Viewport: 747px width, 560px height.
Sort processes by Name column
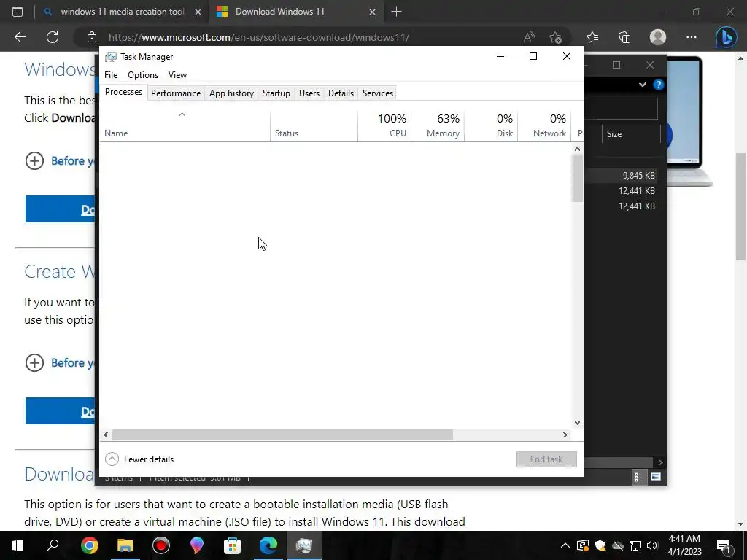pyautogui.click(x=185, y=126)
